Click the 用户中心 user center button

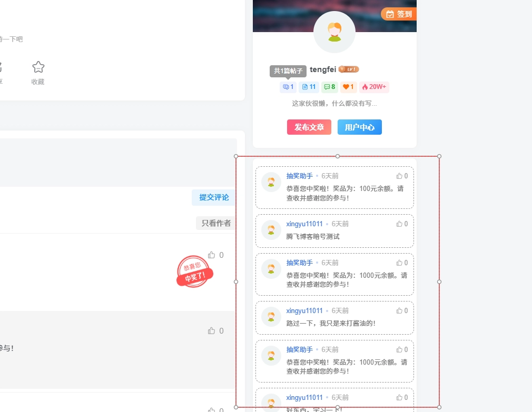360,127
